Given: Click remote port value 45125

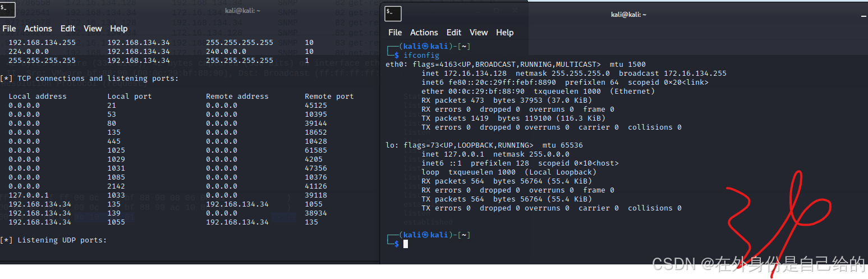Looking at the screenshot, I should tap(316, 105).
